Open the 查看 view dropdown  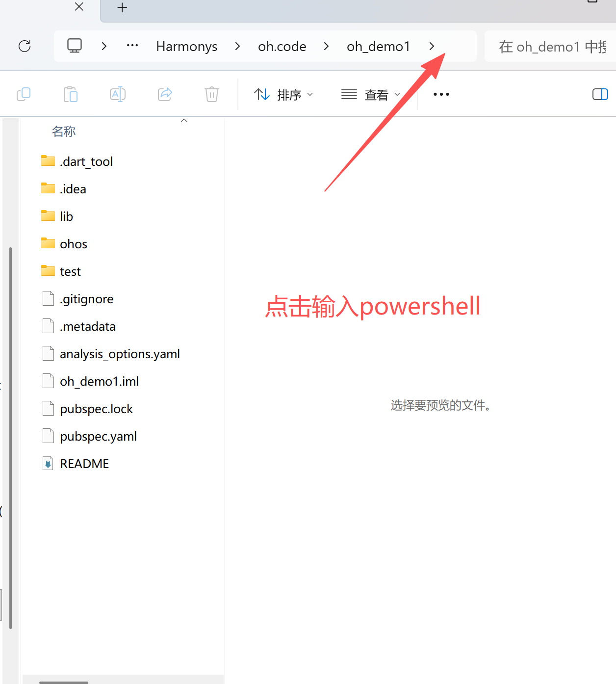click(x=371, y=95)
